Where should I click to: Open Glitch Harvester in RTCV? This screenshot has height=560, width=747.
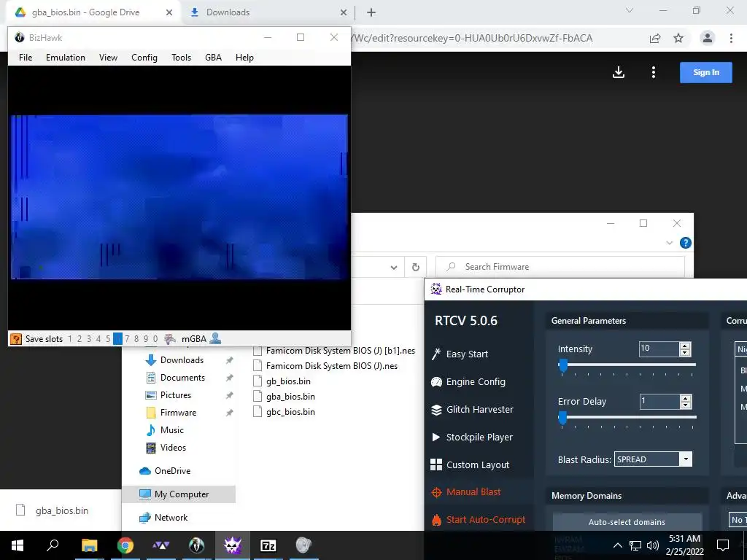(472, 410)
